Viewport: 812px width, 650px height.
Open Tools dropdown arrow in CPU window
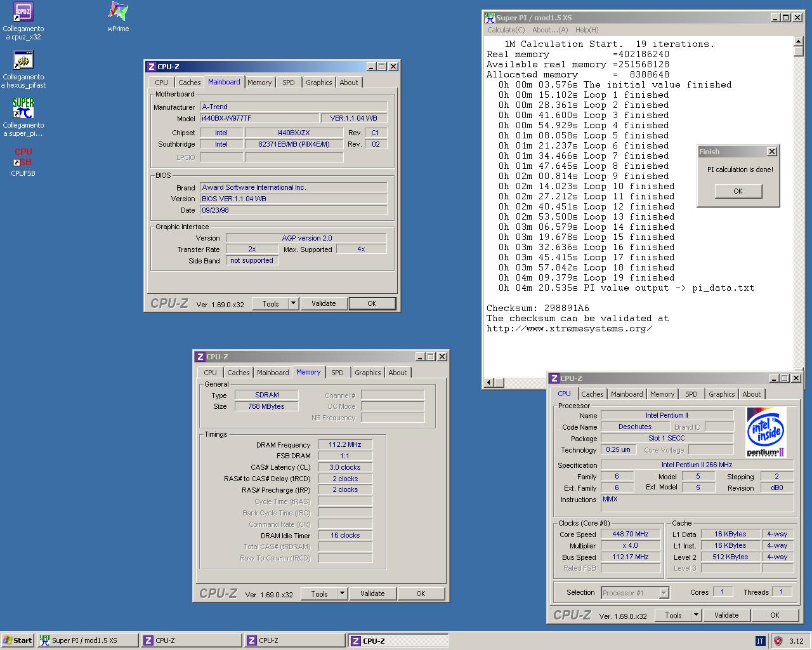696,615
